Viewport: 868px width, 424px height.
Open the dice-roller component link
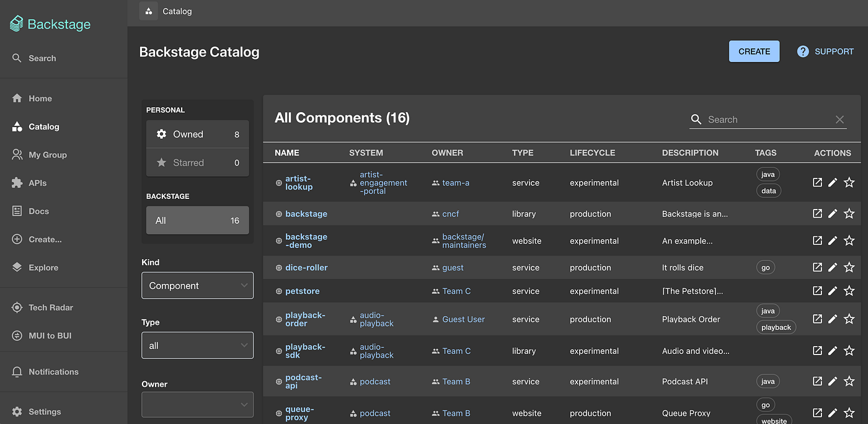pos(306,268)
